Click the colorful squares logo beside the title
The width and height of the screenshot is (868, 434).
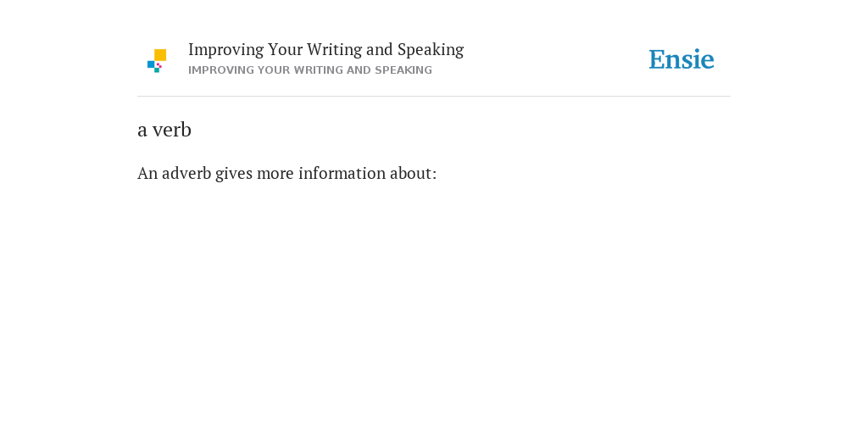(157, 61)
